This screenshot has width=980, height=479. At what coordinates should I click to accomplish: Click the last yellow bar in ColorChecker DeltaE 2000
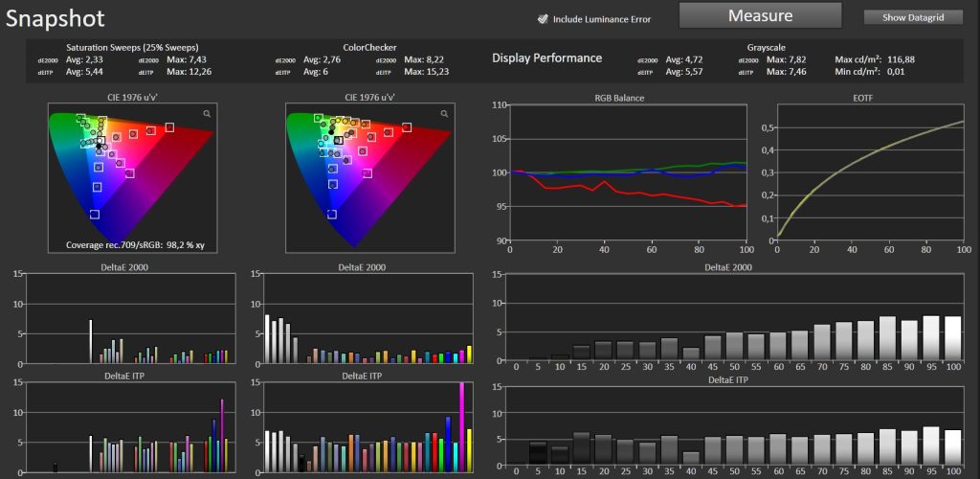(x=469, y=354)
